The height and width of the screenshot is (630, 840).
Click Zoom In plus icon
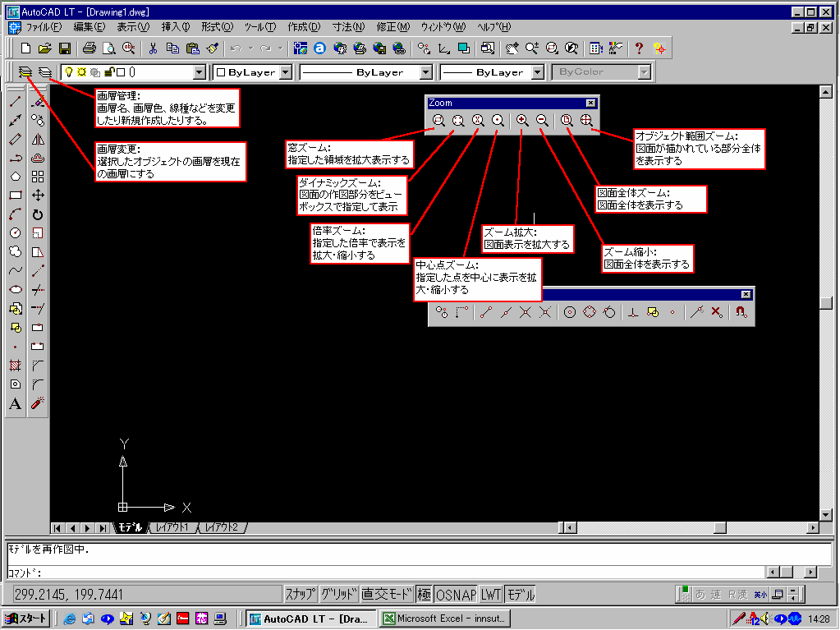(x=522, y=121)
